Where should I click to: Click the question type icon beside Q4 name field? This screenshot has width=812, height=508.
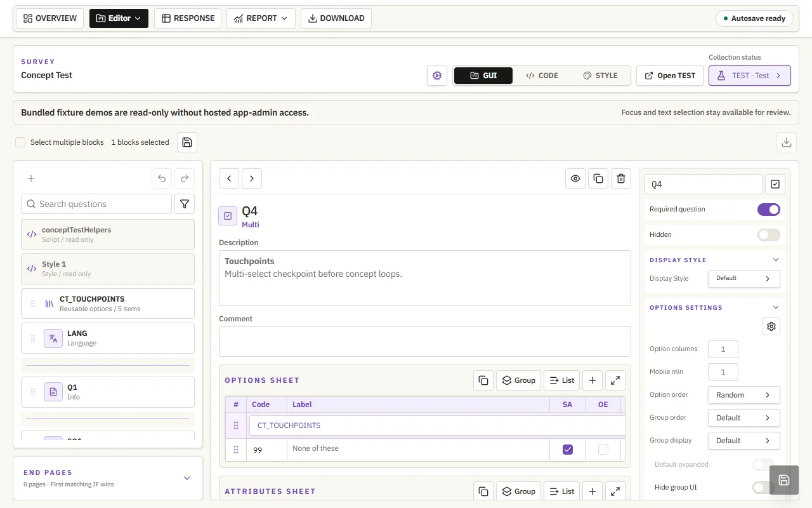[x=775, y=184]
